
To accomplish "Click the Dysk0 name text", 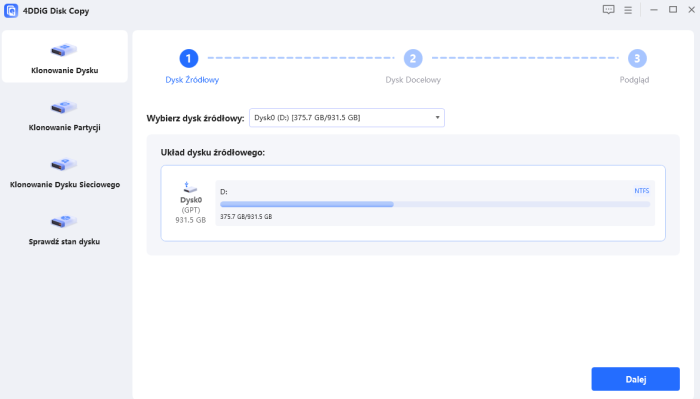I will [x=191, y=200].
